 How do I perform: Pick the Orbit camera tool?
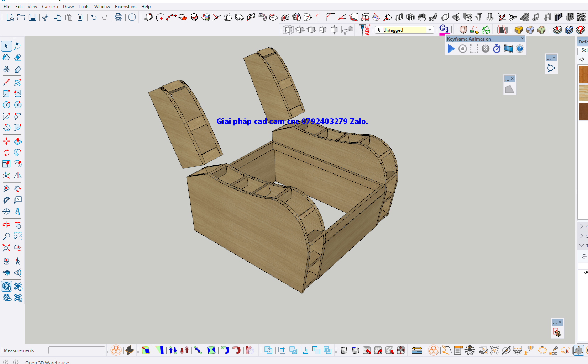pos(6,225)
